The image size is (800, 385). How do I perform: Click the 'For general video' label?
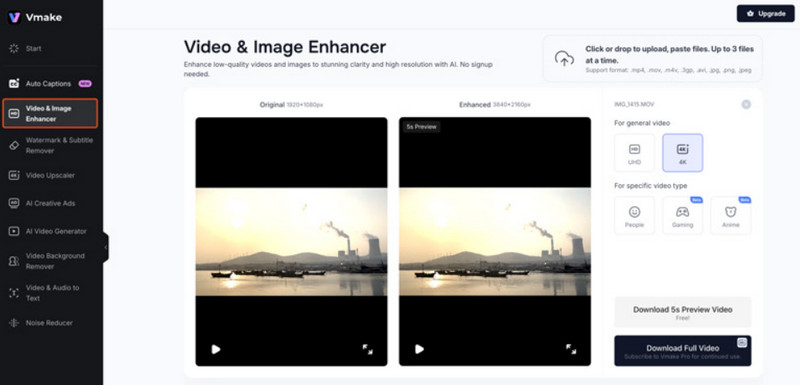642,123
